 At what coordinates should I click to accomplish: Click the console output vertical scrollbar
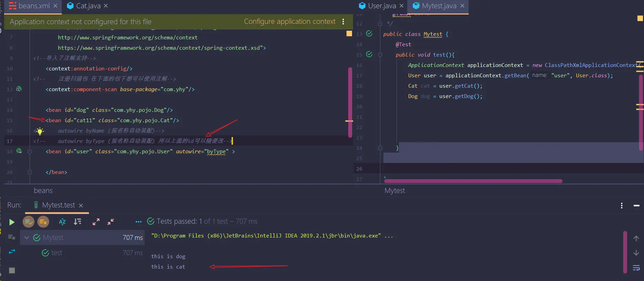coord(625,252)
